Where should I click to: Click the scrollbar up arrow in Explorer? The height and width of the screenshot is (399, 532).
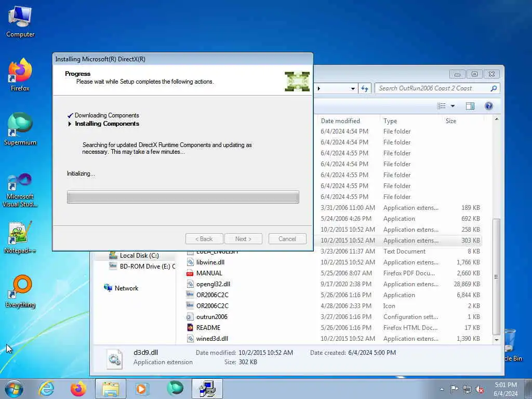[497, 119]
